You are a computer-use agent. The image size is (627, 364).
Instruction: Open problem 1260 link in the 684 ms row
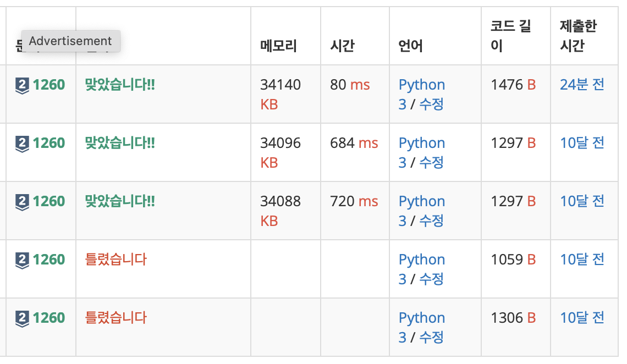pyautogui.click(x=49, y=143)
